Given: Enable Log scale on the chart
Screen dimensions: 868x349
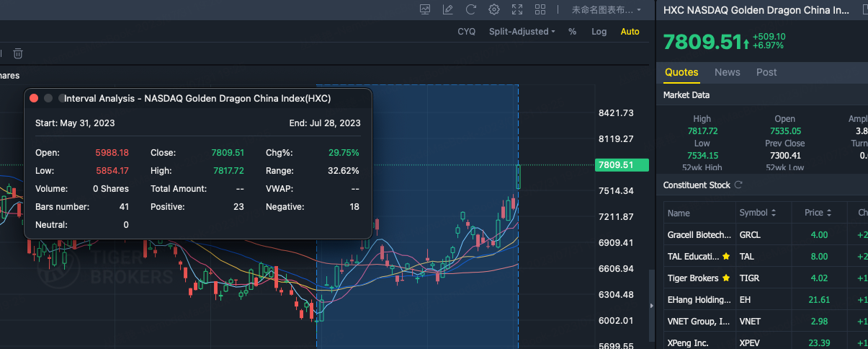Looking at the screenshot, I should coord(599,32).
